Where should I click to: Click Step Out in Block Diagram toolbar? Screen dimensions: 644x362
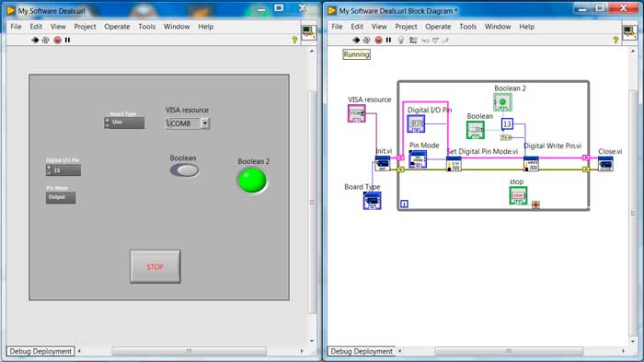pos(444,41)
